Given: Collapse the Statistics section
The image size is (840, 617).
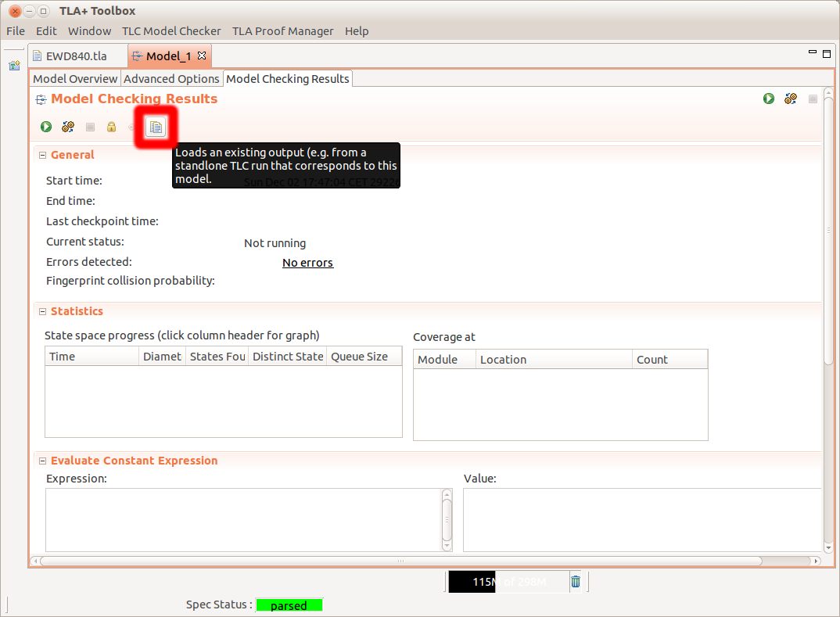Looking at the screenshot, I should [x=41, y=310].
